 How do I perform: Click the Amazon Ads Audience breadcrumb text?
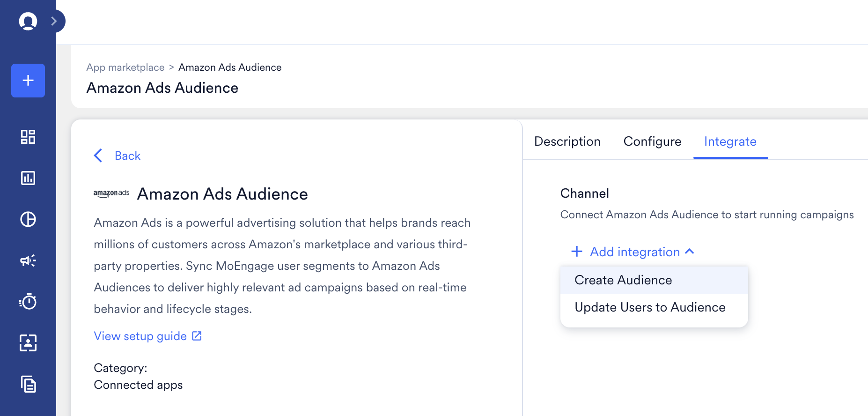230,67
